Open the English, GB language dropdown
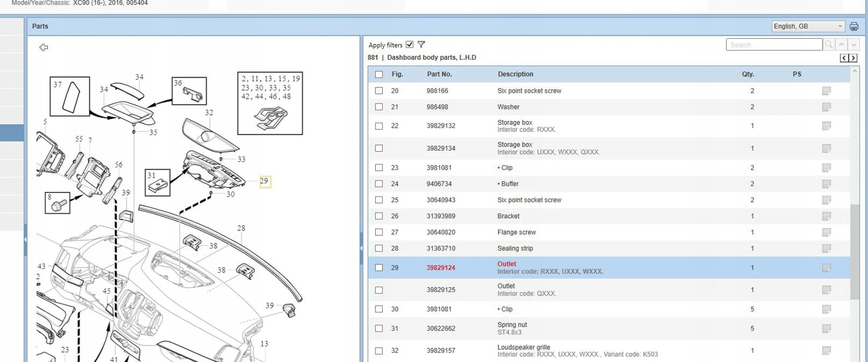The height and width of the screenshot is (362, 868). point(808,26)
